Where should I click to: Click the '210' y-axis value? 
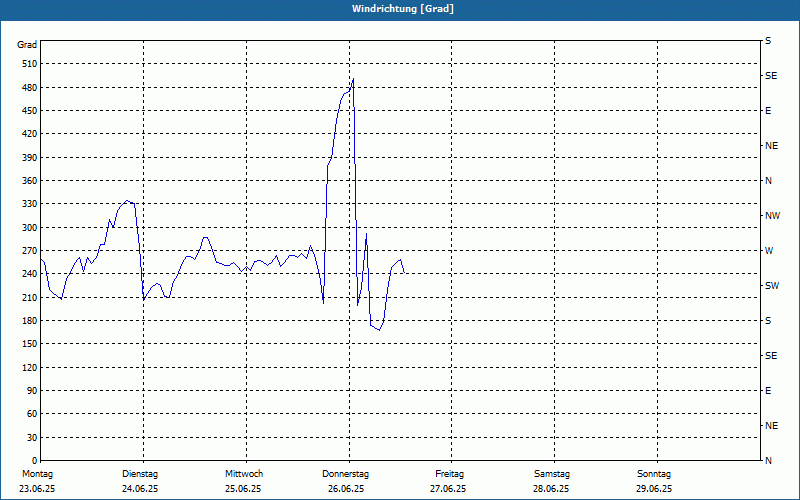pyautogui.click(x=30, y=297)
